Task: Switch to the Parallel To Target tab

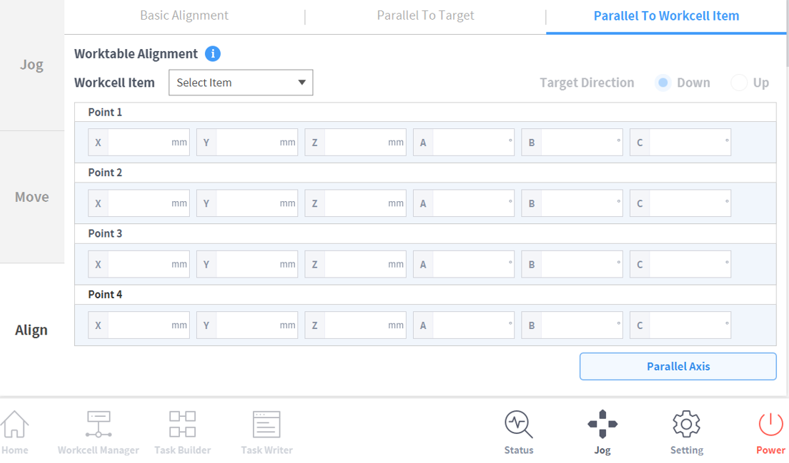Action: point(425,16)
